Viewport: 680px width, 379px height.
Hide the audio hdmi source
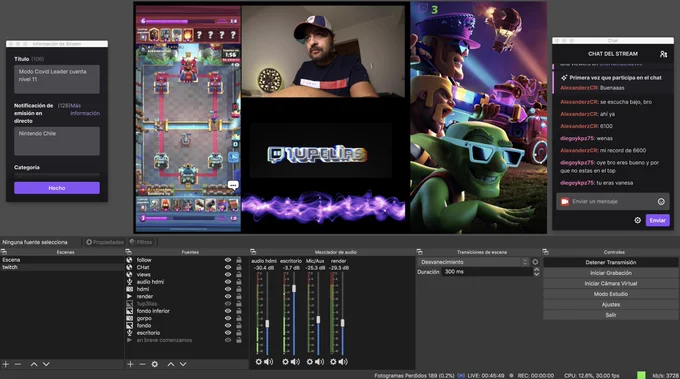point(228,282)
